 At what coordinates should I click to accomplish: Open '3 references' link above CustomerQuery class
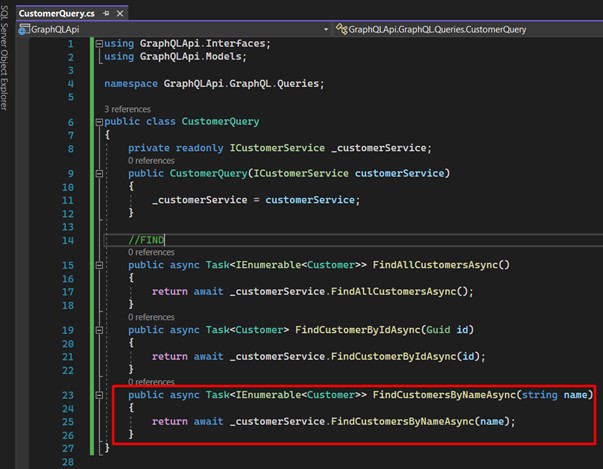coord(127,108)
